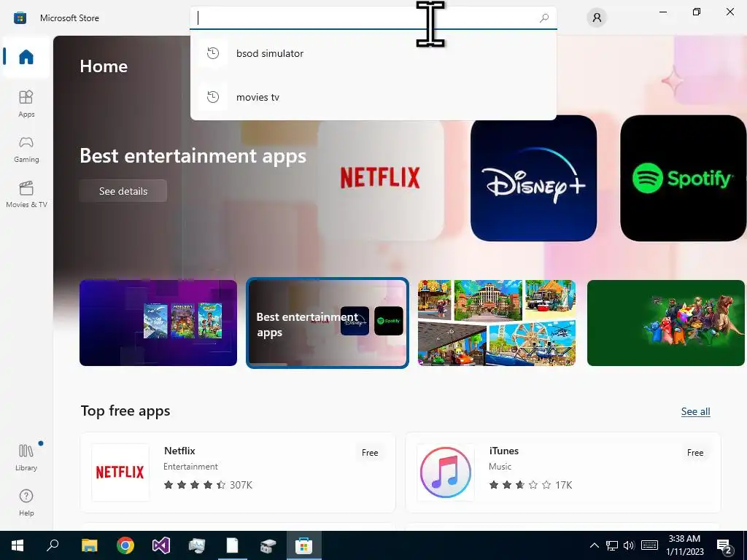Open the Library page
Viewport: 747px width, 560px height.
[26, 457]
